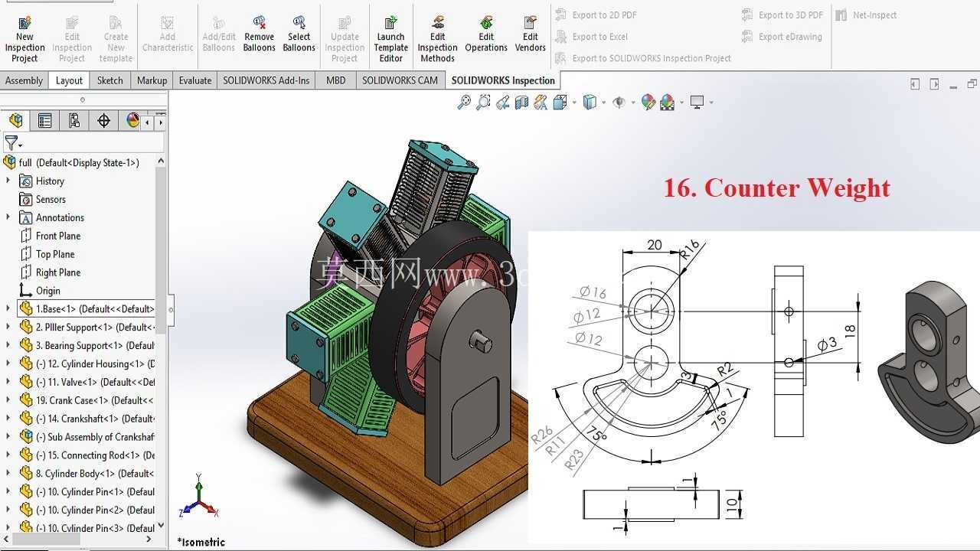Select (-) 11. Valve<1> component
Viewport: 980px width, 551px height.
click(87, 382)
